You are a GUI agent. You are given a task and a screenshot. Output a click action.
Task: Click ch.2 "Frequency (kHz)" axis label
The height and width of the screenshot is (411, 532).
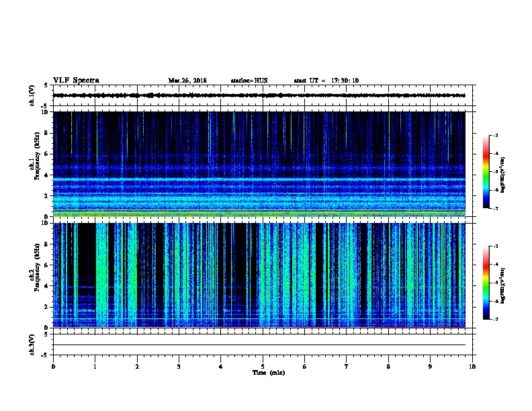point(36,267)
